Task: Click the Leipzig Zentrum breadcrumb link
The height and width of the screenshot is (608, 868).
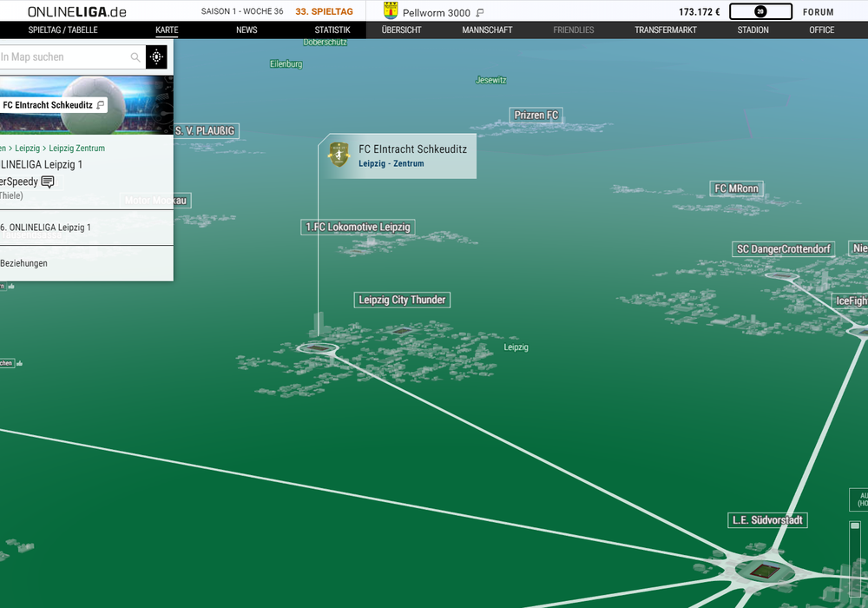Action: 76,149
